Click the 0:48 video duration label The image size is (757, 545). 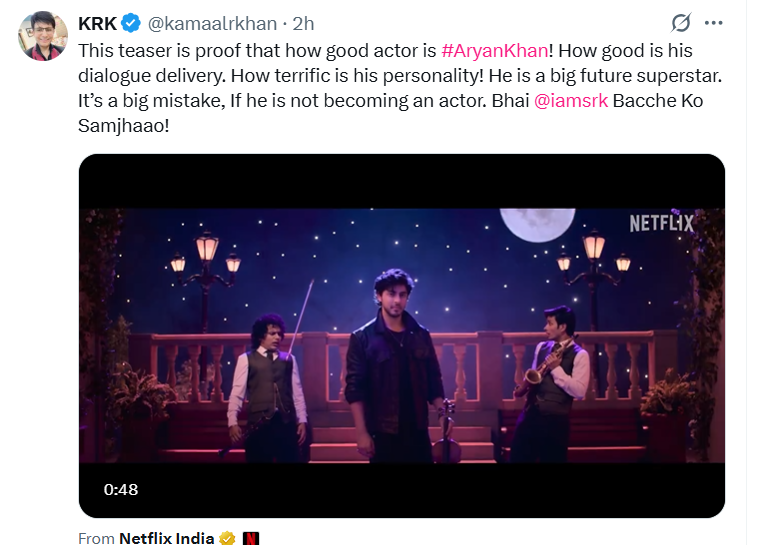[121, 489]
